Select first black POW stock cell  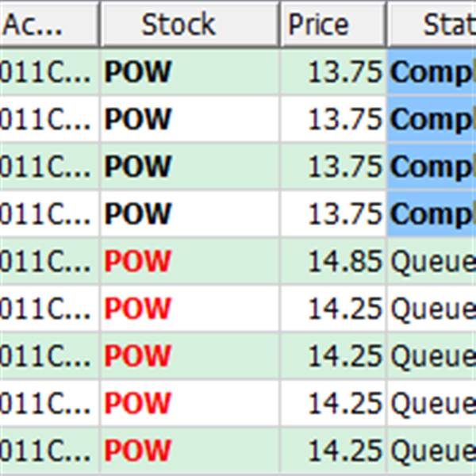(190, 72)
